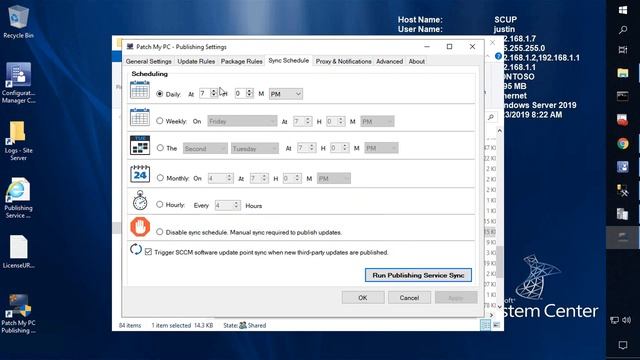Adjust the Monthly day stepper
Screen dimensions: 640x360
229,178
